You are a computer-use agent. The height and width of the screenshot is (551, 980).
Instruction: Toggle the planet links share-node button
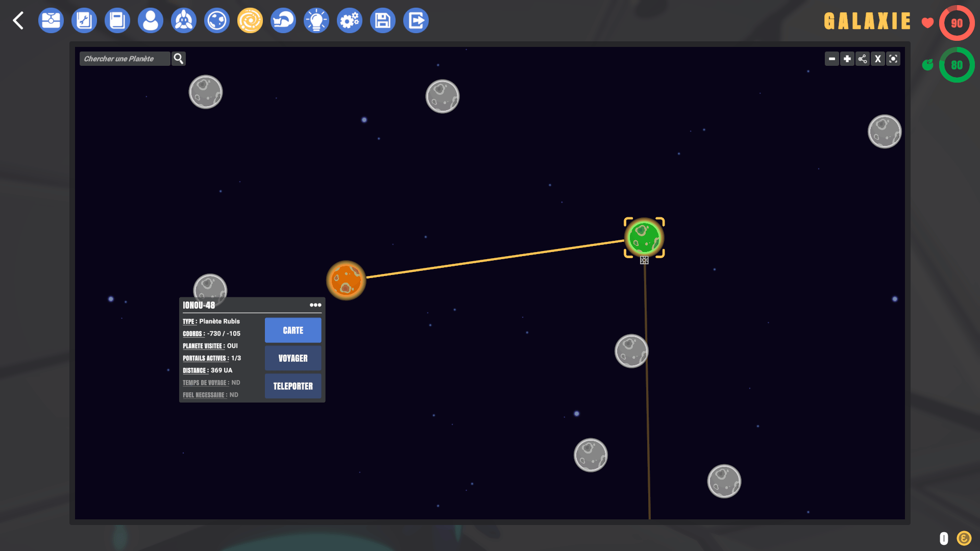pos(863,59)
